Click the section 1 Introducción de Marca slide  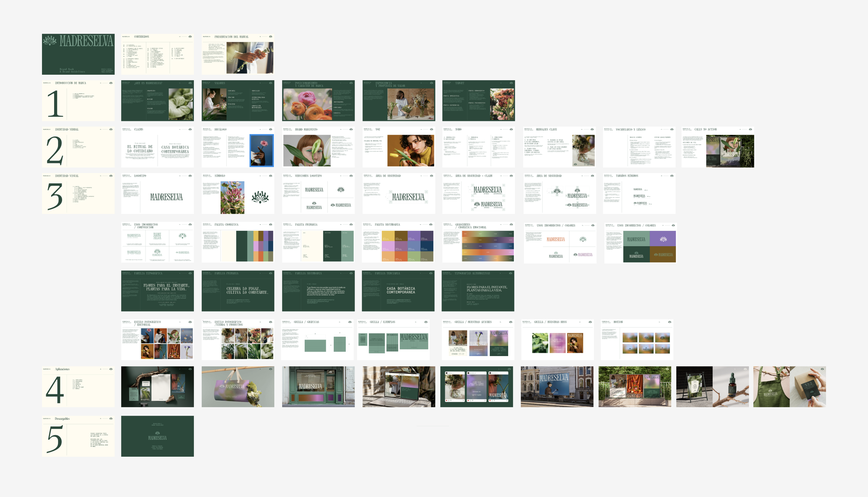pyautogui.click(x=78, y=101)
